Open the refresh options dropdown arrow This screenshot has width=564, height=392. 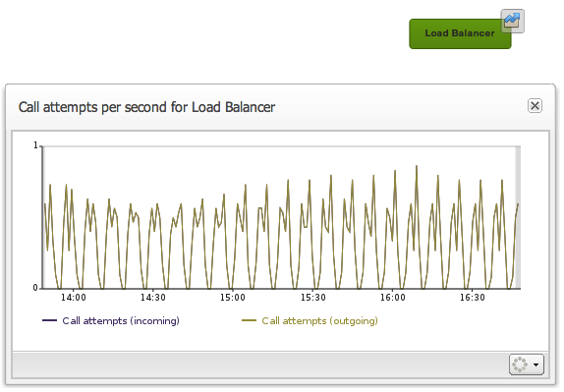(536, 364)
